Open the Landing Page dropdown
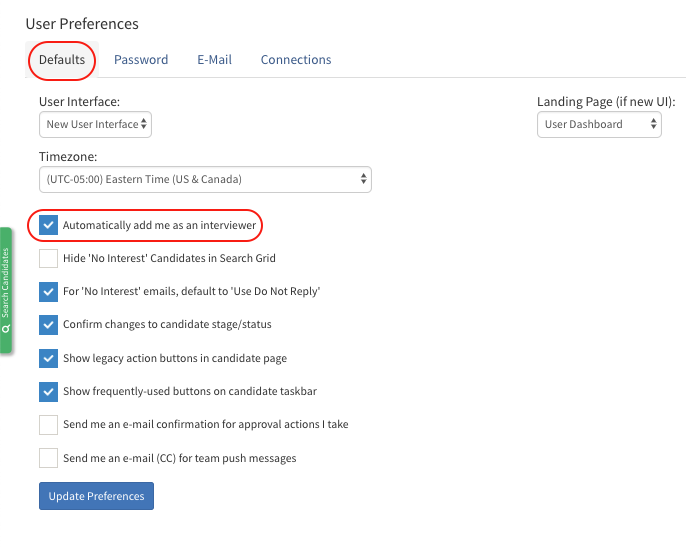Image resolution: width=686 pixels, height=547 pixels. click(x=599, y=124)
